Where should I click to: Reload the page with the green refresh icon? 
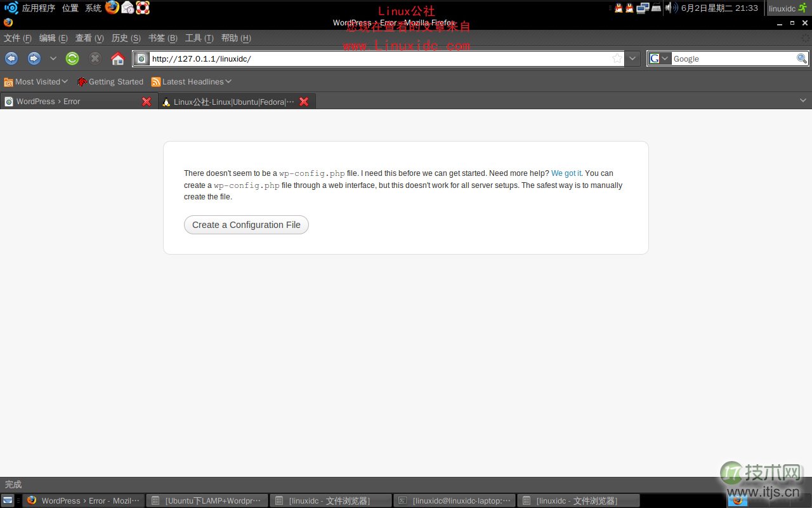[x=72, y=58]
